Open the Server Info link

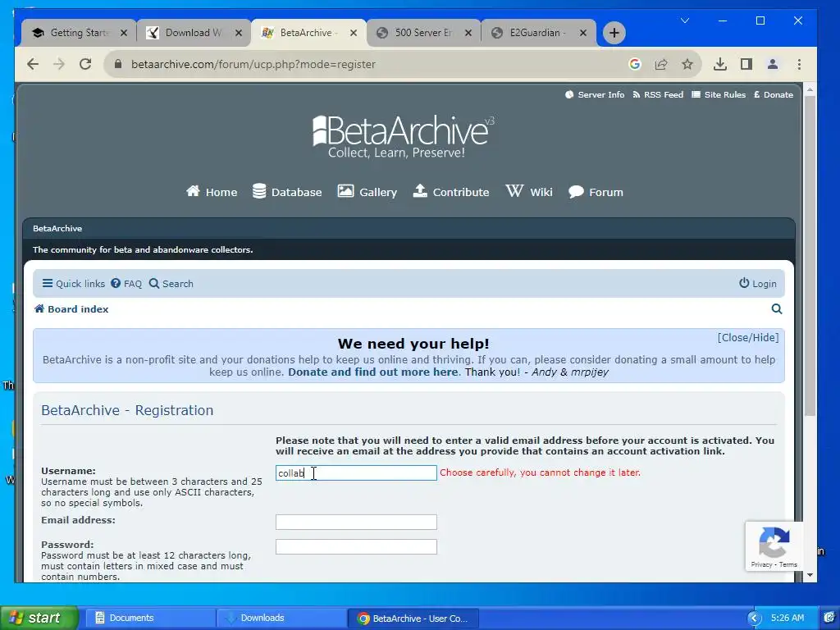tap(595, 95)
